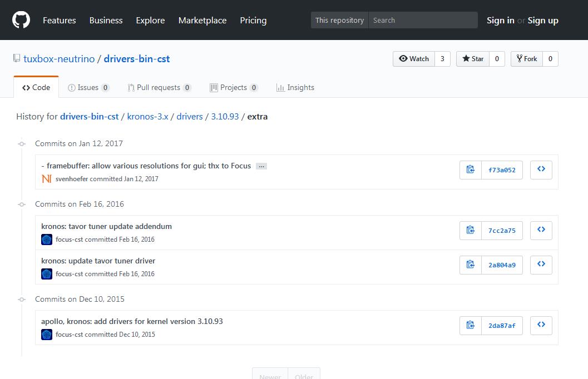This screenshot has height=379, width=588.
Task: Copy full SHA for commit 7cc2a75
Action: [x=471, y=231]
